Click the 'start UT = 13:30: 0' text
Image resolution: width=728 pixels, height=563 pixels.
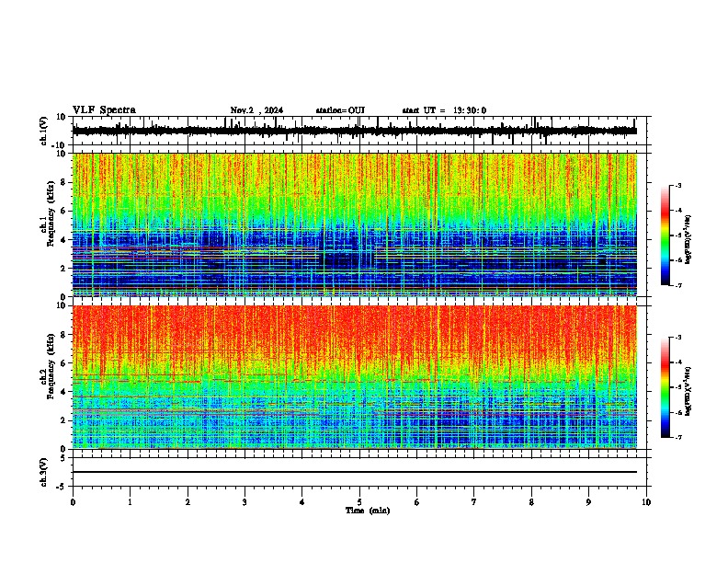444,110
